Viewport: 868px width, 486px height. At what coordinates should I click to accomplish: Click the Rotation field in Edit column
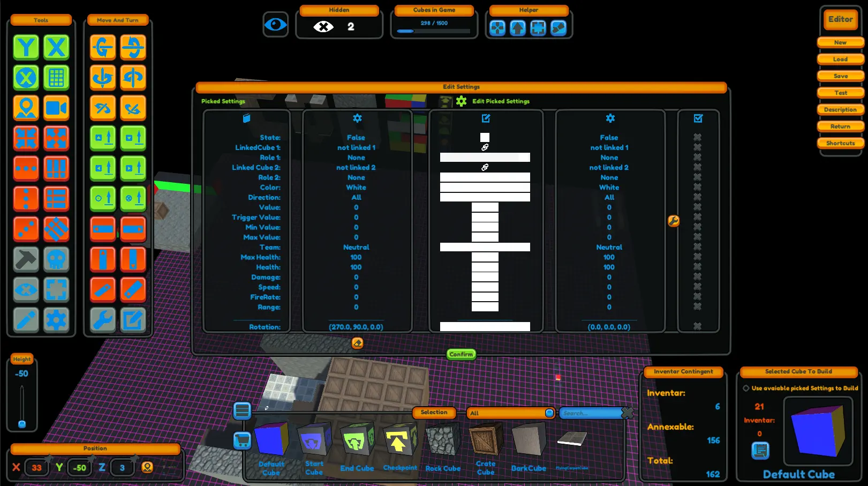click(485, 327)
